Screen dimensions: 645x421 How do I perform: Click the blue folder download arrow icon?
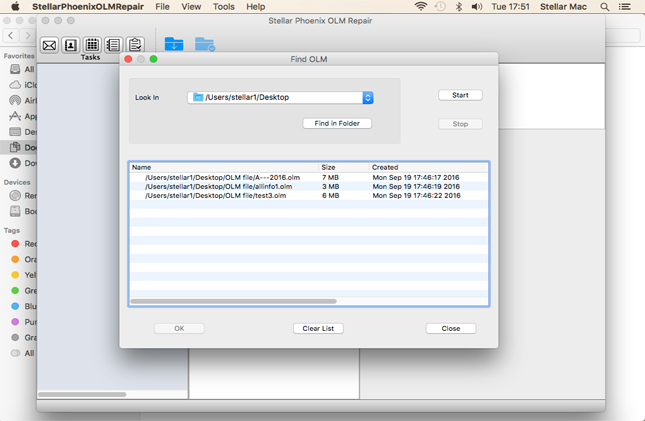pyautogui.click(x=174, y=45)
